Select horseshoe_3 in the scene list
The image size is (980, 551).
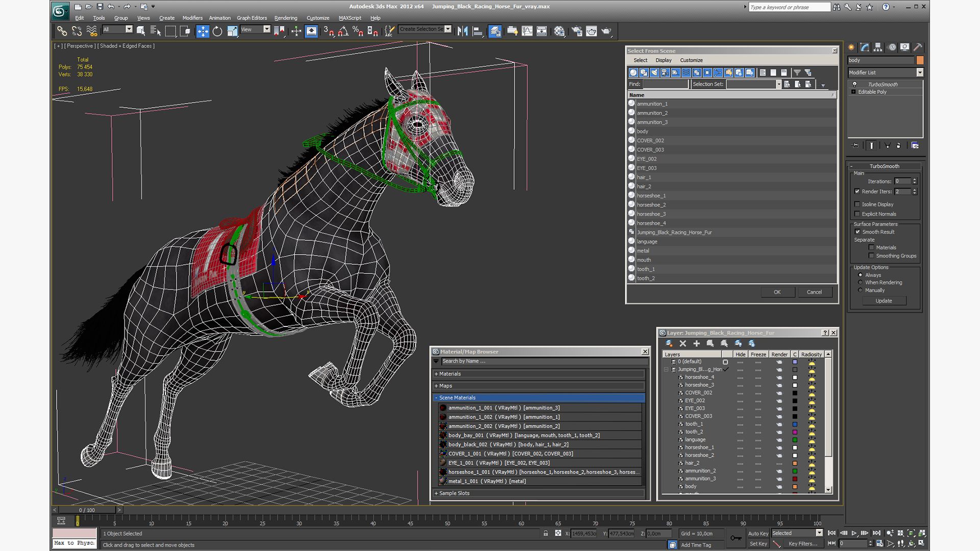651,214
